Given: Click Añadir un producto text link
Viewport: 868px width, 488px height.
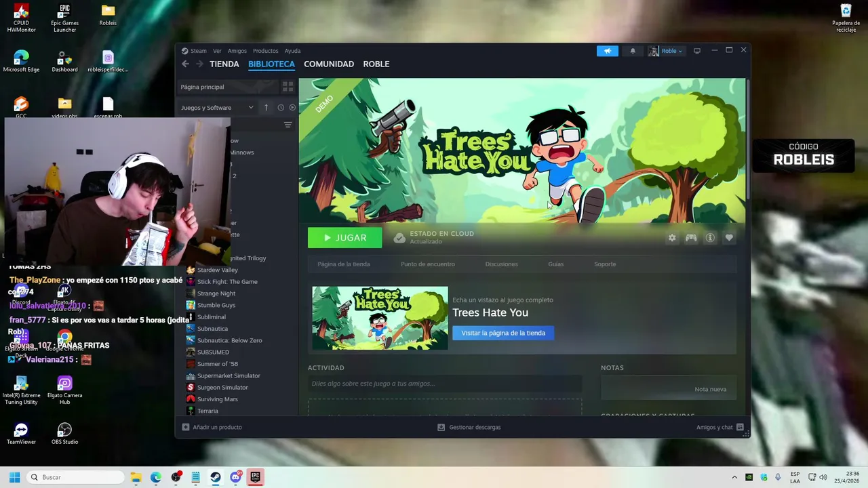Looking at the screenshot, I should [217, 427].
